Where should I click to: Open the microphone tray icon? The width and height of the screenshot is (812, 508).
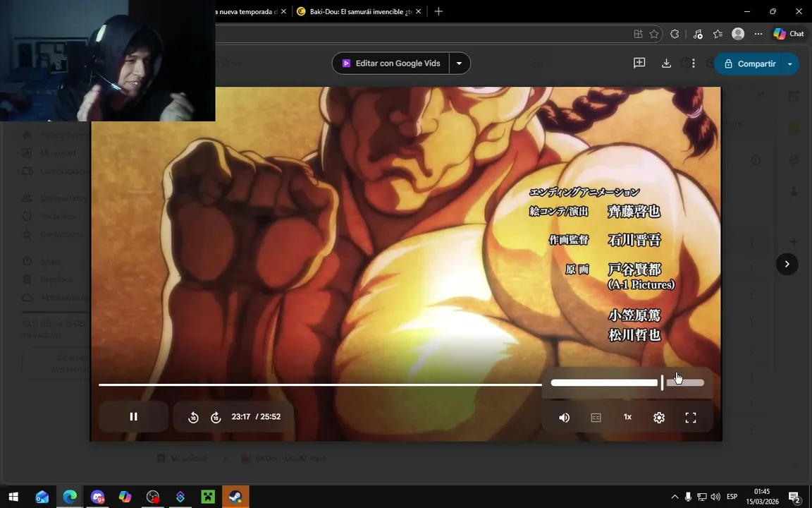pyautogui.click(x=688, y=497)
